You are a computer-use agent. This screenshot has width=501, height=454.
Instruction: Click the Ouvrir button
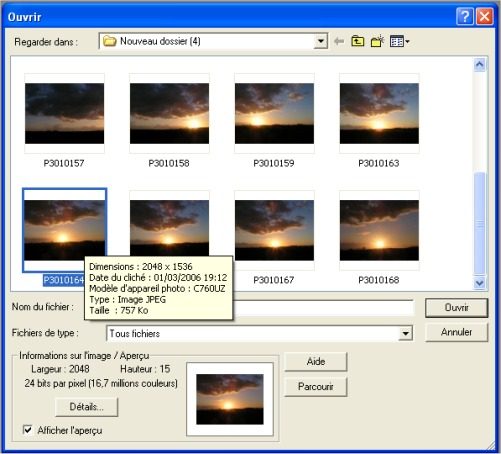[456, 307]
